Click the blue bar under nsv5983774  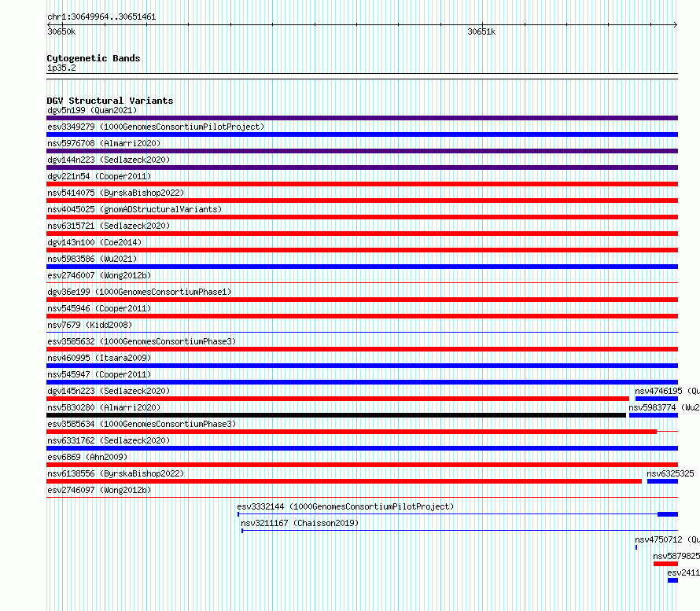[654, 415]
